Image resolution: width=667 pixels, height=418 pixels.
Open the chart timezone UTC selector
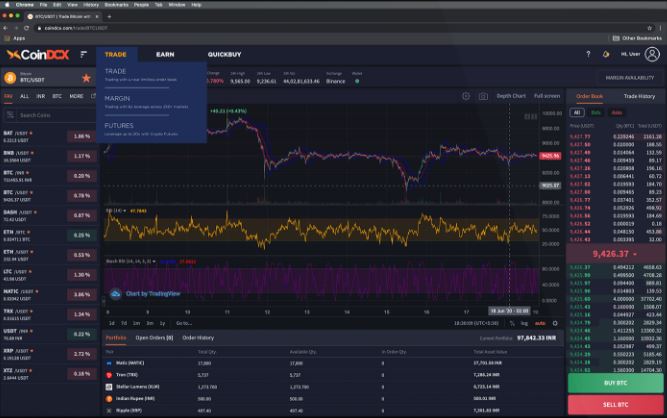click(476, 324)
